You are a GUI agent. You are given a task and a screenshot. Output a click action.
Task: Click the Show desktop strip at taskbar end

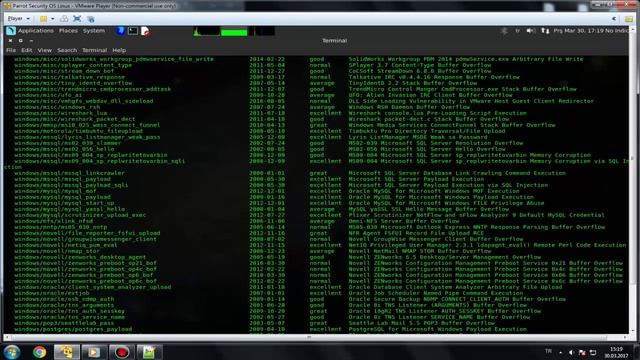637,352
